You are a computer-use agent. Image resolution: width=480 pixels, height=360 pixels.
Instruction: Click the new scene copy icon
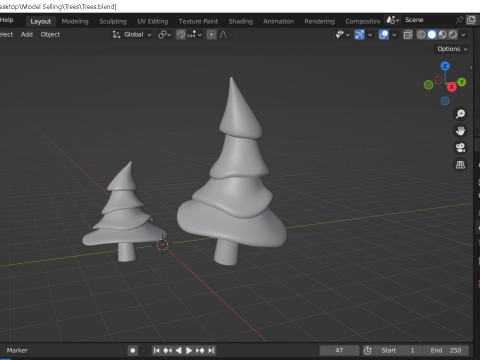(471, 20)
